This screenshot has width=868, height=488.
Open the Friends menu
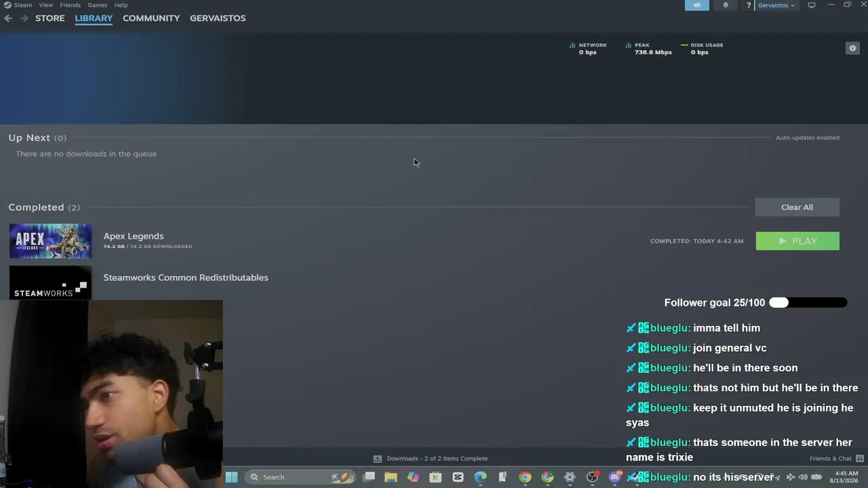click(x=70, y=5)
